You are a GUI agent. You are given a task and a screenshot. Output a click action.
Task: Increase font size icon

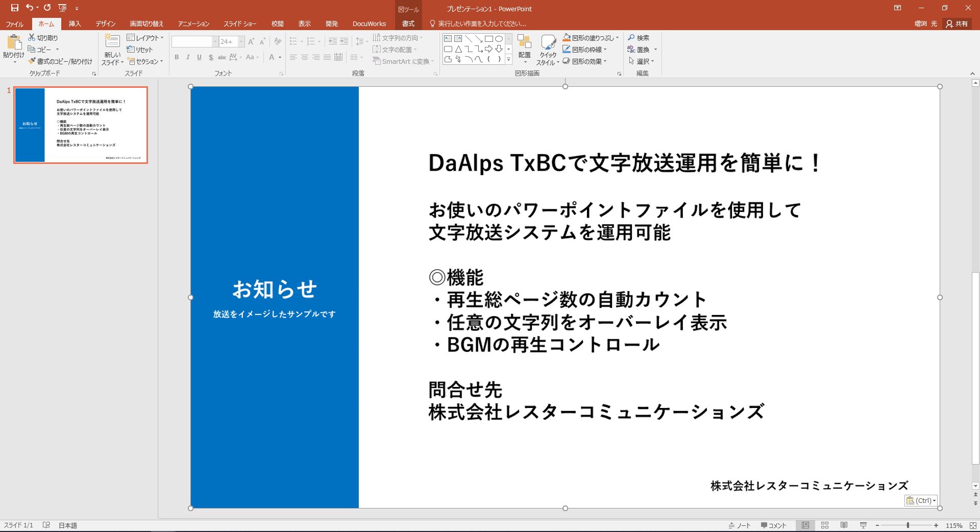tap(251, 41)
